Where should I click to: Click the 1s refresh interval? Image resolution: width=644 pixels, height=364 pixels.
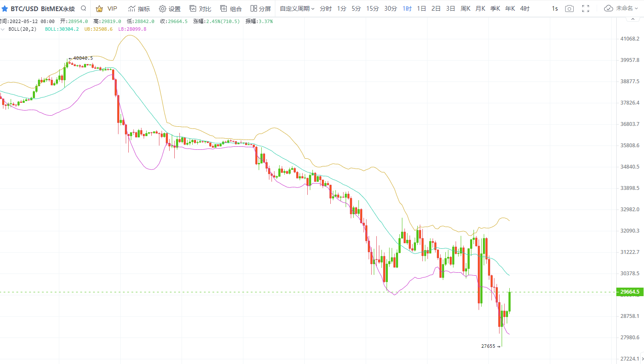(x=554, y=9)
